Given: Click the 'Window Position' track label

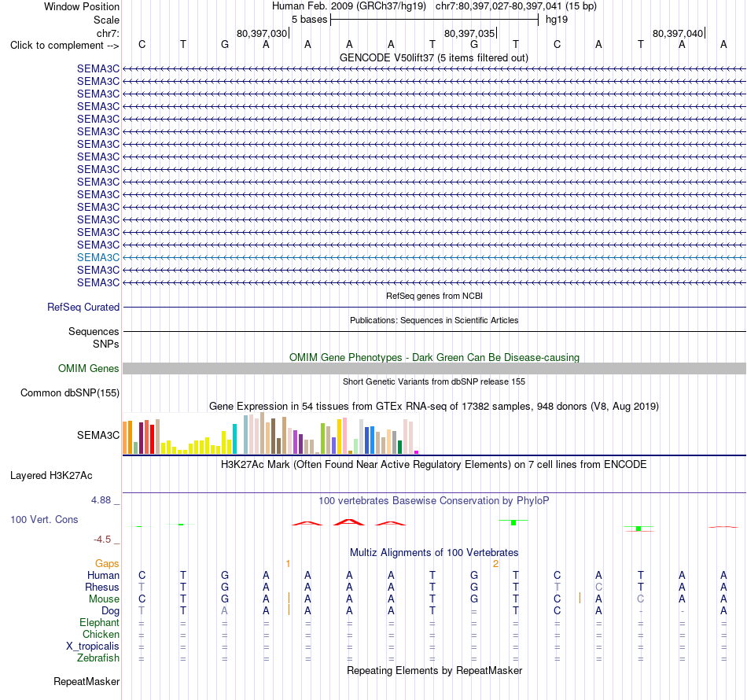Looking at the screenshot, I should pyautogui.click(x=82, y=6).
